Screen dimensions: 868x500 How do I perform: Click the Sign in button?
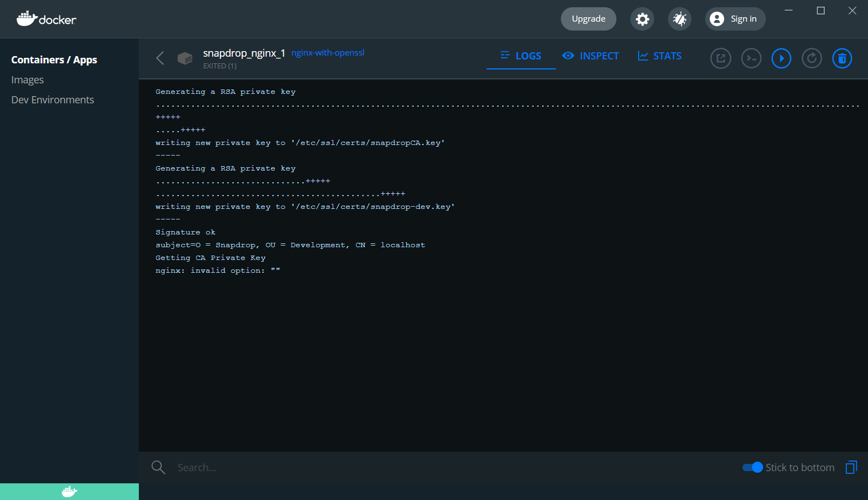point(735,19)
